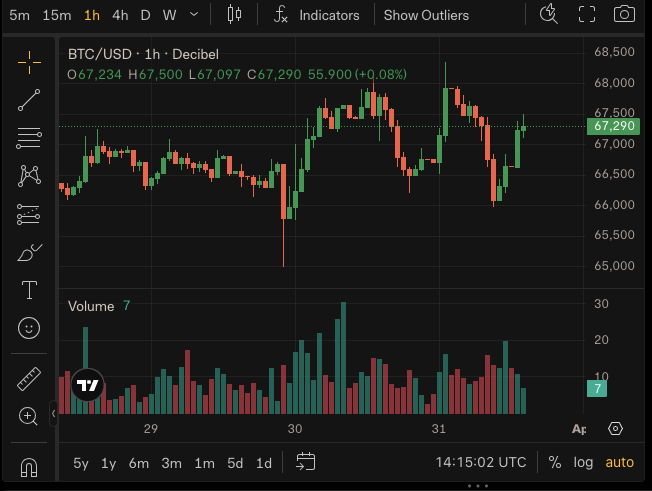Select the crosshair cursor tool
This screenshot has height=491, width=652.
click(29, 62)
